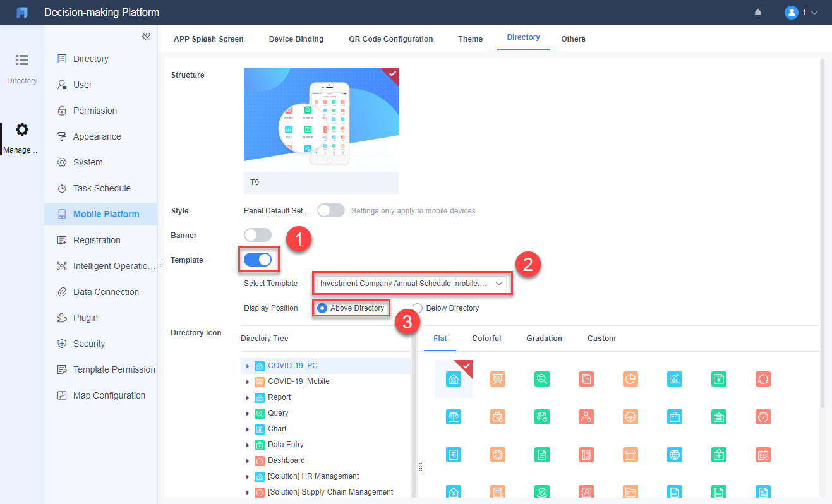Image resolution: width=832 pixels, height=504 pixels.
Task: Click the notification bell icon
Action: [758, 13]
